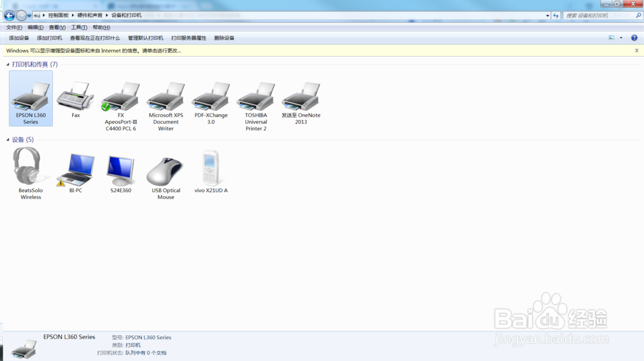Click the Back navigation arrow
644x361 pixels.
pyautogui.click(x=10, y=15)
